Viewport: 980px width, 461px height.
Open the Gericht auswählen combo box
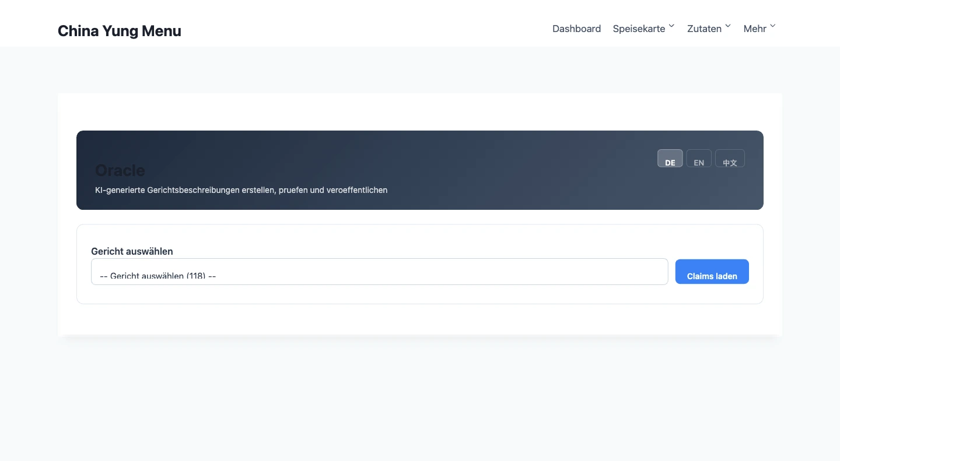tap(379, 272)
